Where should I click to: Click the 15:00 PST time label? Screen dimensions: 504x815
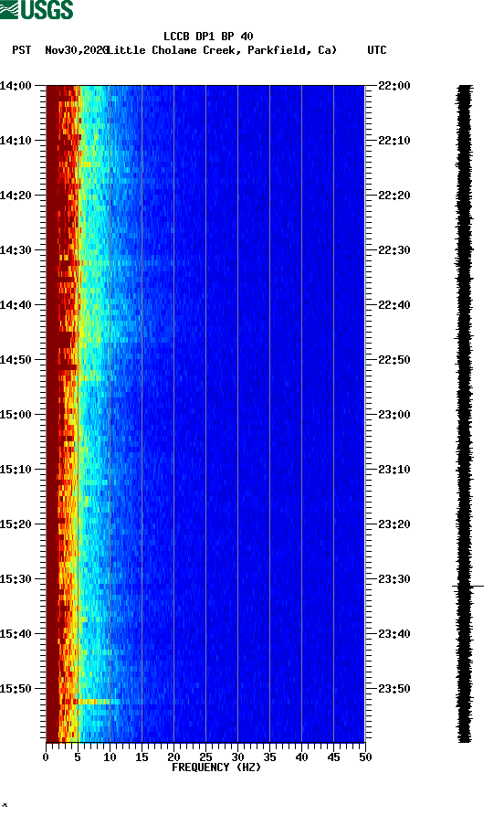(16, 415)
